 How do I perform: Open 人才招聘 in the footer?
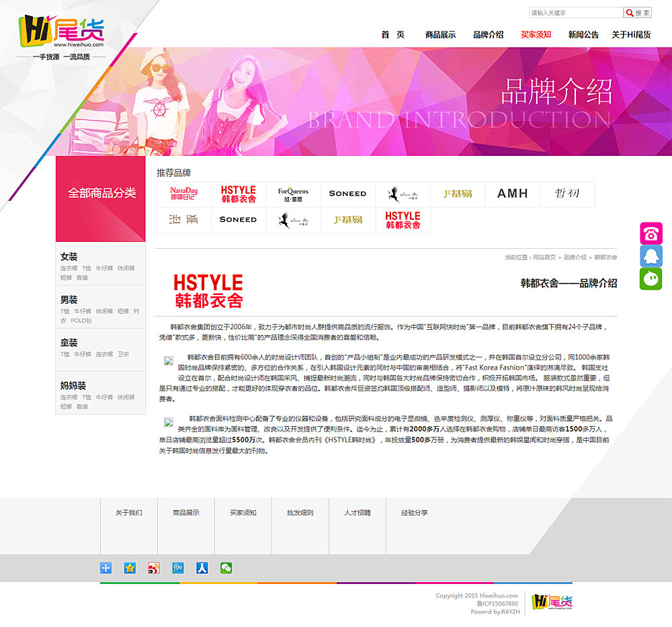(358, 513)
